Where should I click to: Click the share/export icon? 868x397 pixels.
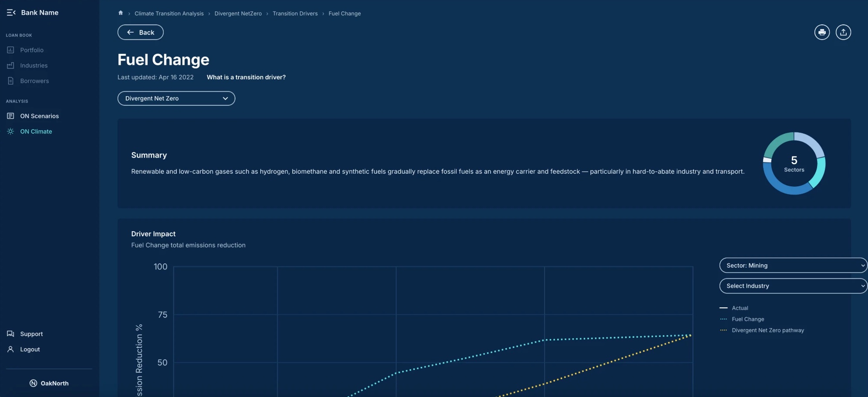coord(843,32)
